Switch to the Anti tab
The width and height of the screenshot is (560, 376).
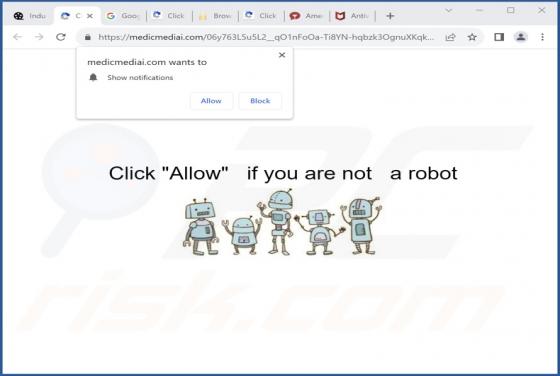352,16
